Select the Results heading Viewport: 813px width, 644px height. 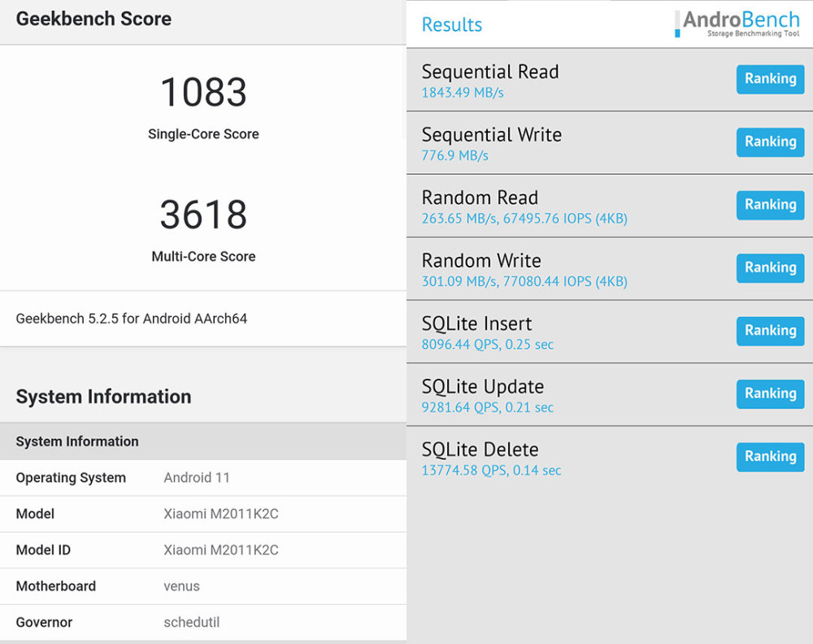point(451,25)
